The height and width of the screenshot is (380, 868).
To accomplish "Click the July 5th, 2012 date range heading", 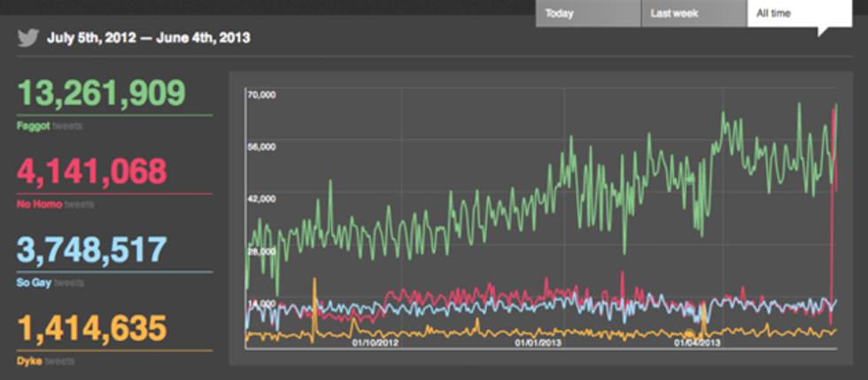I will 148,38.
